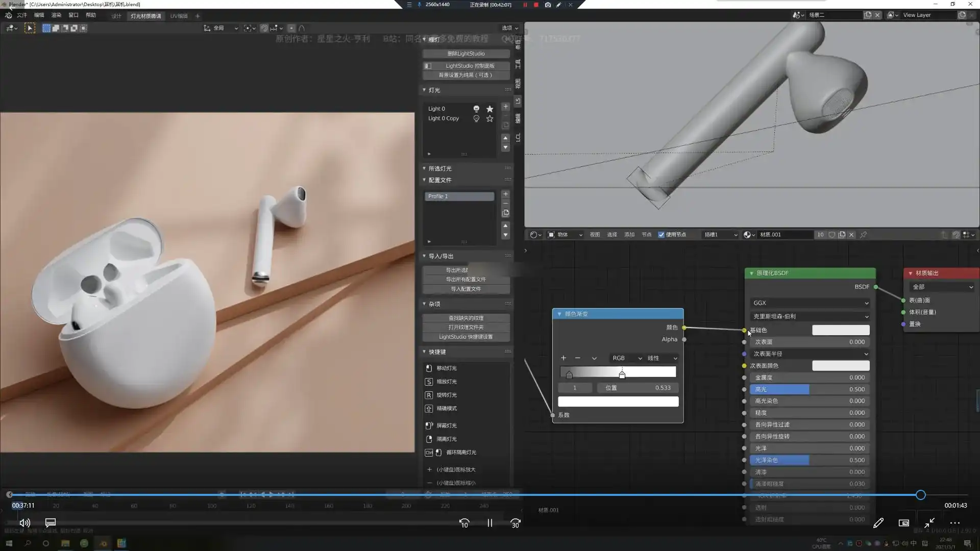The width and height of the screenshot is (980, 551).
Task: Pin the material in node editor header
Action: [x=864, y=235]
